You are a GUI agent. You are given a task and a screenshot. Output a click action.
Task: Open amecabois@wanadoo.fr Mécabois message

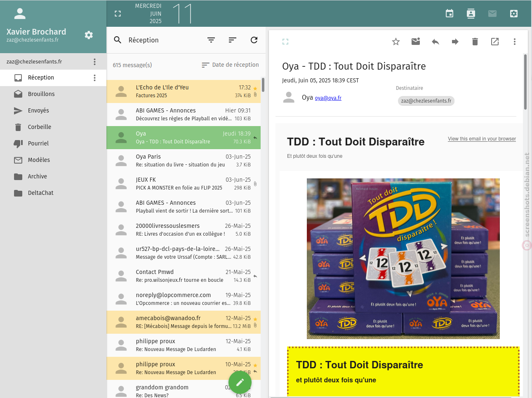(184, 322)
